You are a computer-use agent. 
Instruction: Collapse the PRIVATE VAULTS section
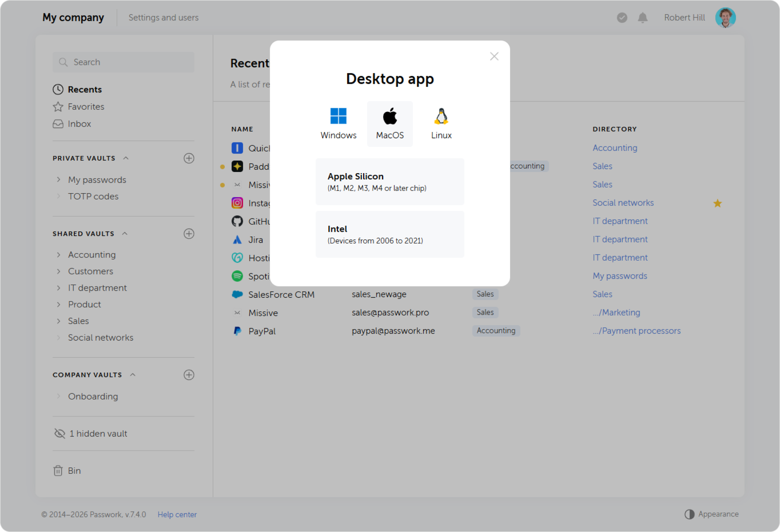point(126,158)
